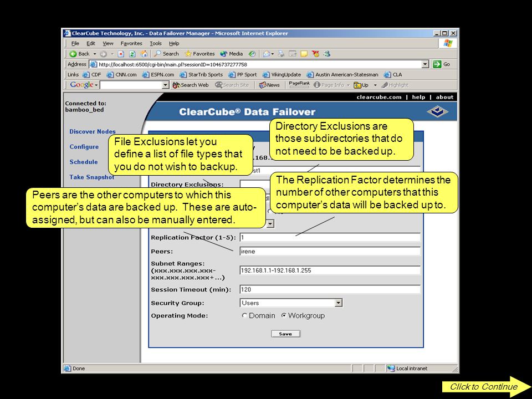This screenshot has width=532, height=399.
Task: Click the Peers field containing irene
Action: (330, 252)
